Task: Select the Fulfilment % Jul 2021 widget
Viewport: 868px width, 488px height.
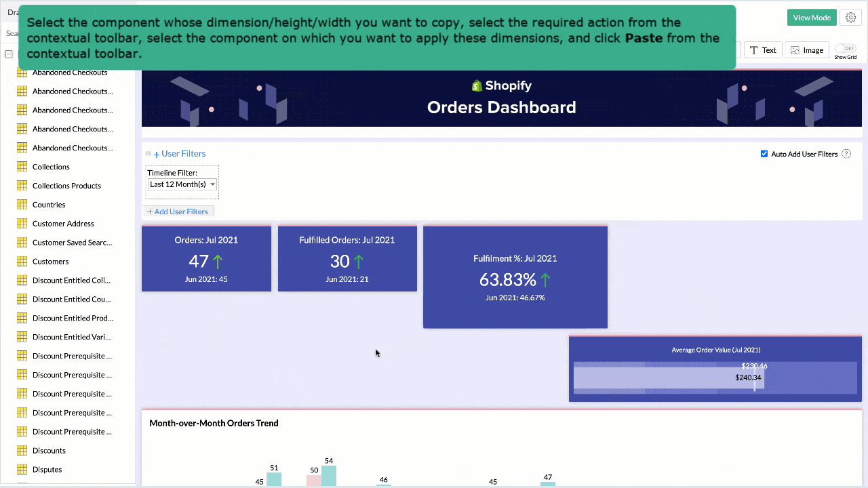Action: pos(515,277)
